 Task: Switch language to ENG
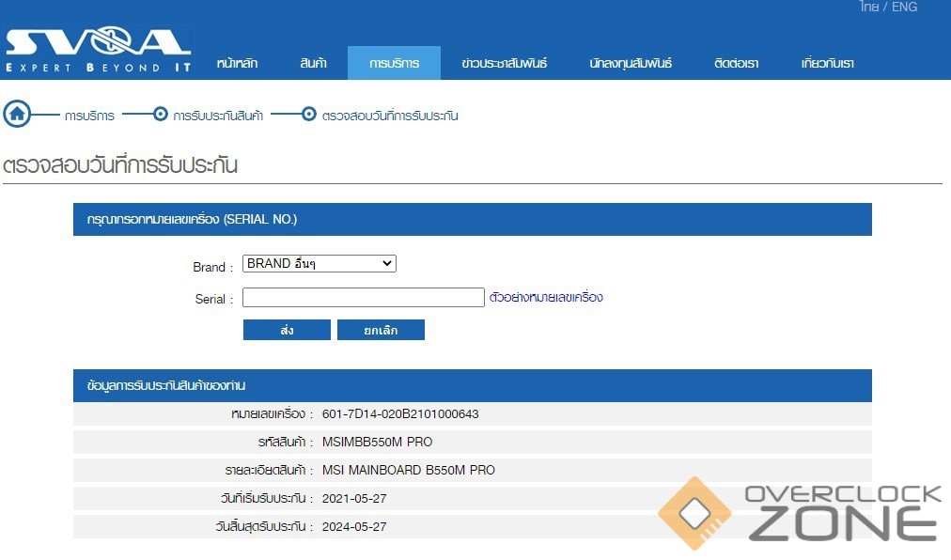904,8
